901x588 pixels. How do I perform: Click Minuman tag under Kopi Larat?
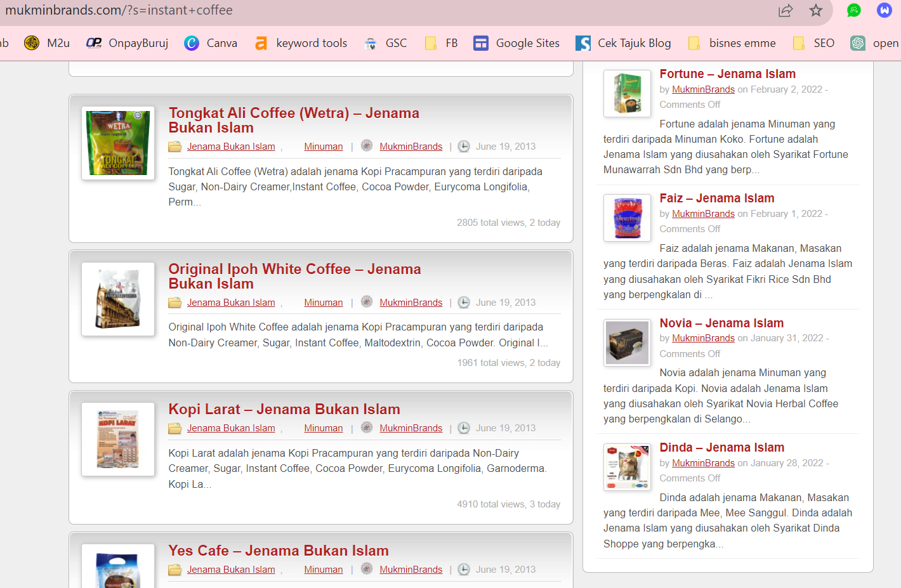click(324, 428)
